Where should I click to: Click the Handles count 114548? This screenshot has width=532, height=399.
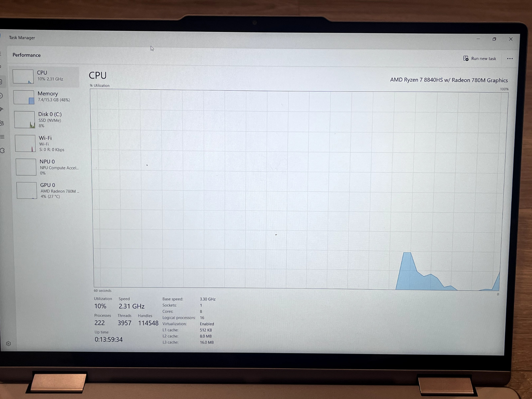click(148, 323)
